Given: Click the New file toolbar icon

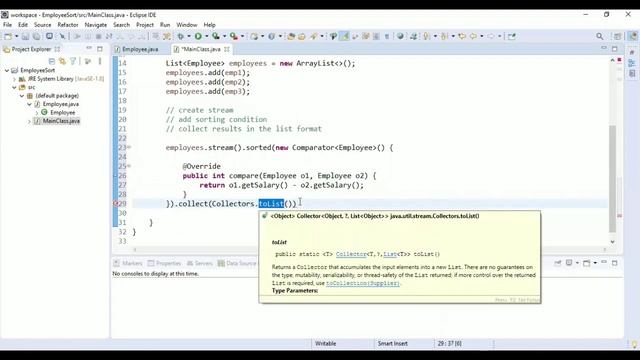Looking at the screenshot, I should pos(8,36).
